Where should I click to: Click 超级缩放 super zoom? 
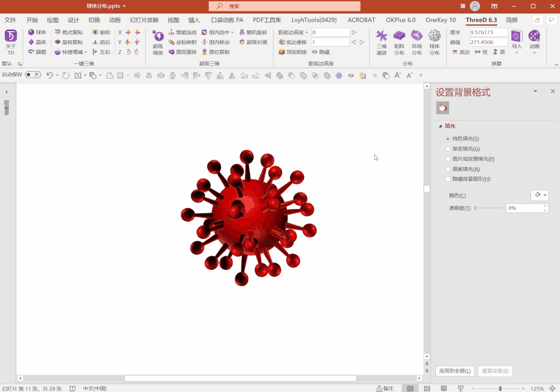[158, 43]
